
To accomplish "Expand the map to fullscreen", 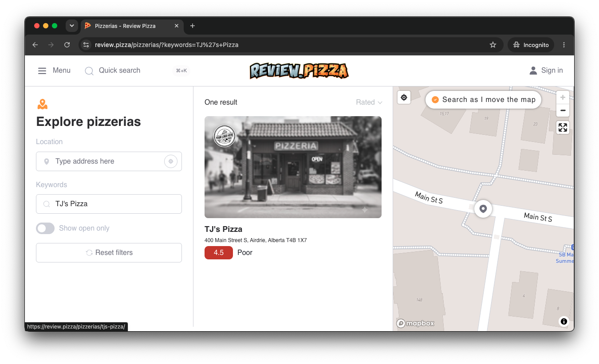I will point(563,128).
